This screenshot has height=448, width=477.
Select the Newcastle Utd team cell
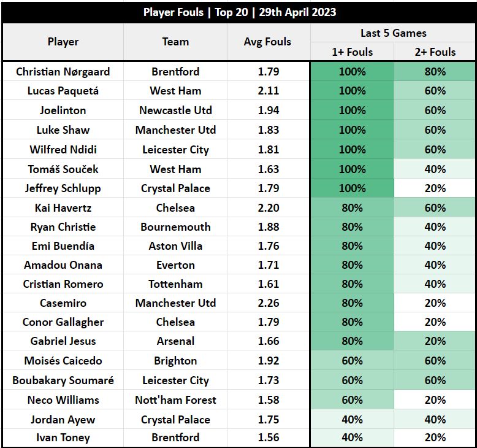coord(175,110)
